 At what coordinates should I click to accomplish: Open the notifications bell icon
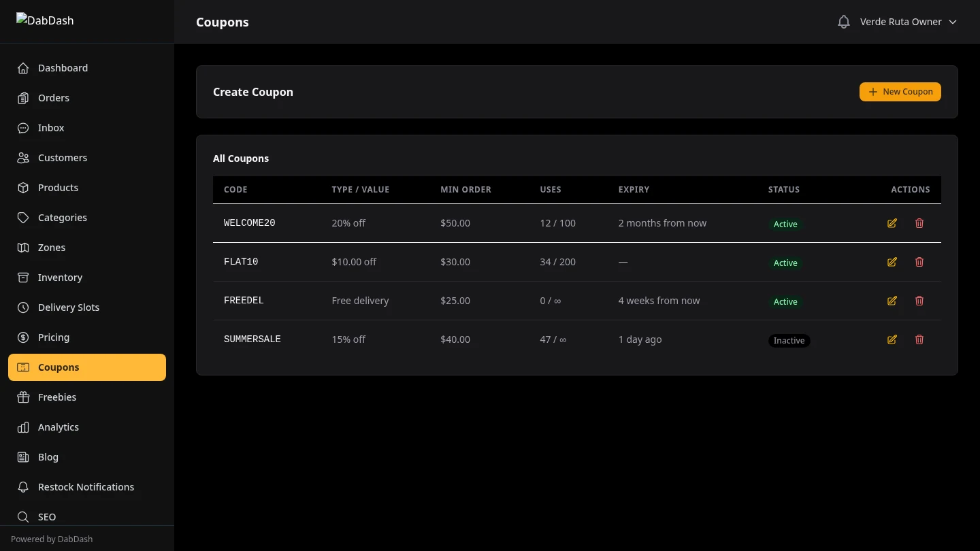843,21
